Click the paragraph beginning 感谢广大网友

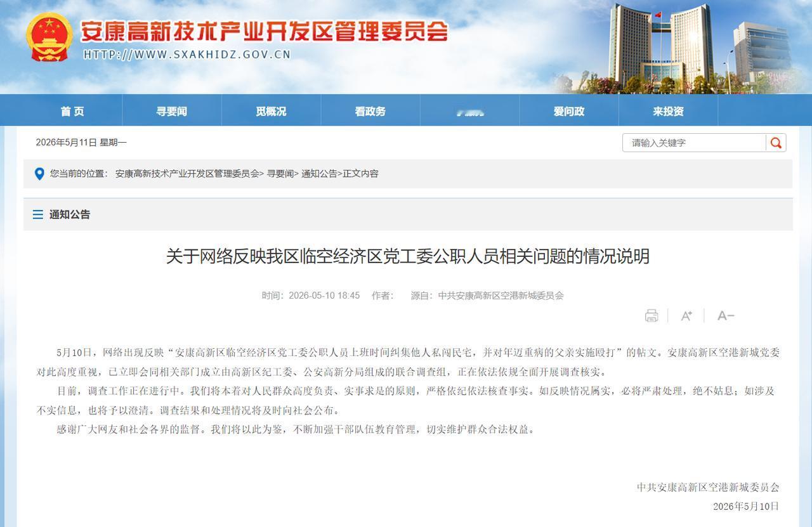(x=297, y=429)
